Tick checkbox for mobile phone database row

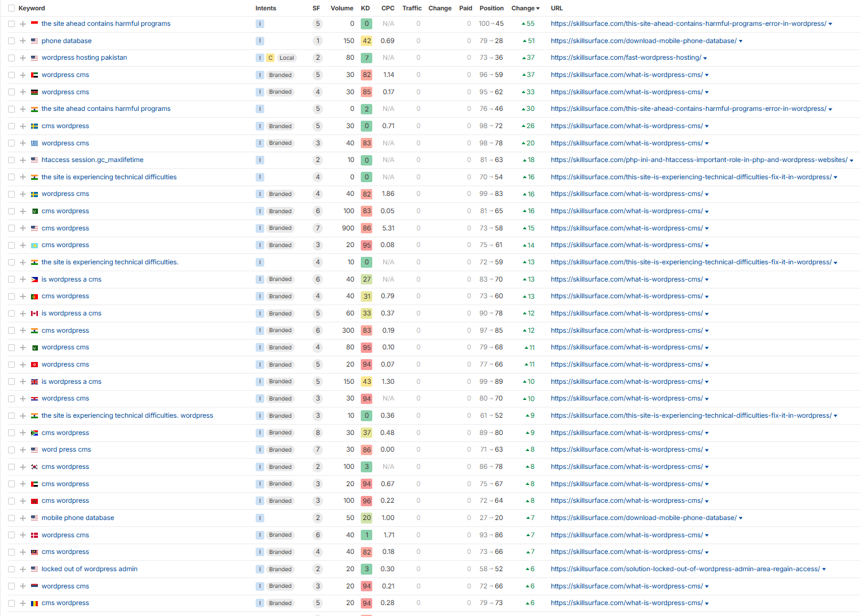click(11, 518)
